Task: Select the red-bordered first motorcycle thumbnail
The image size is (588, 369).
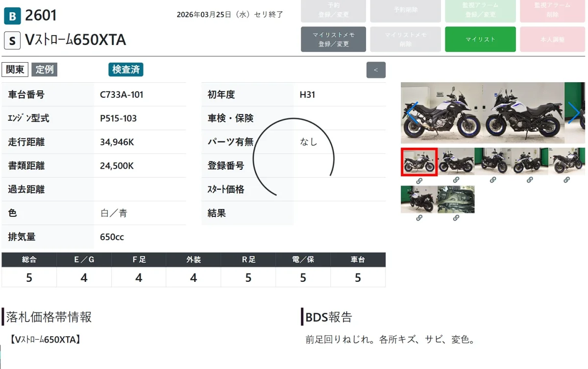Action: coord(419,161)
